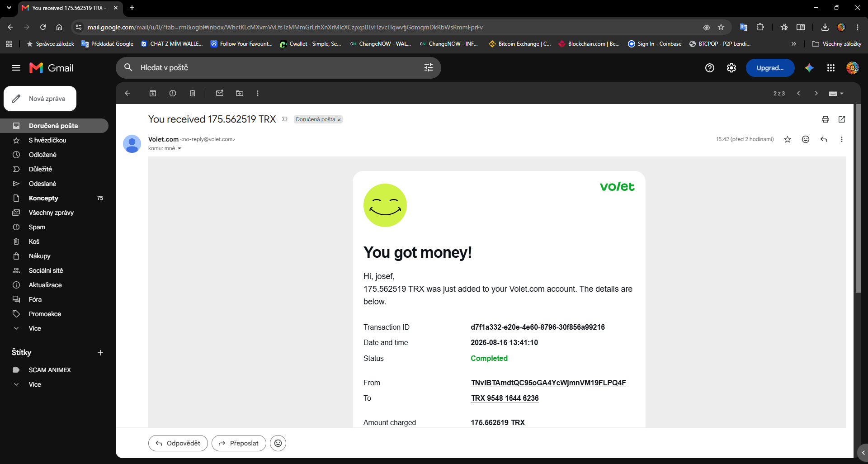Star this Volet.com message
Viewport: 868px width, 464px height.
pos(788,139)
